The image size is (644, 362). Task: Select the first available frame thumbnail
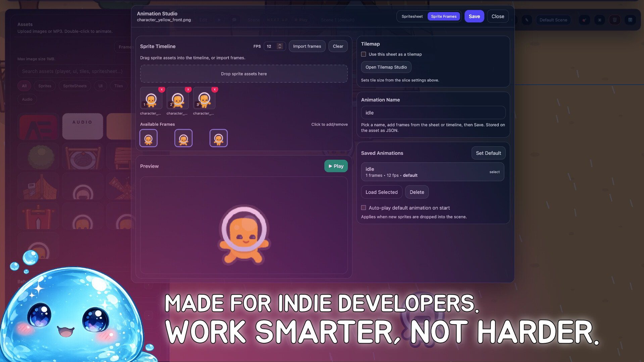pyautogui.click(x=148, y=138)
